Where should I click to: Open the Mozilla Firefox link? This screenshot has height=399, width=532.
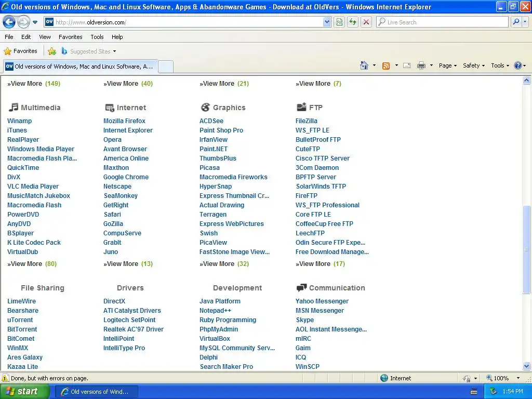124,121
